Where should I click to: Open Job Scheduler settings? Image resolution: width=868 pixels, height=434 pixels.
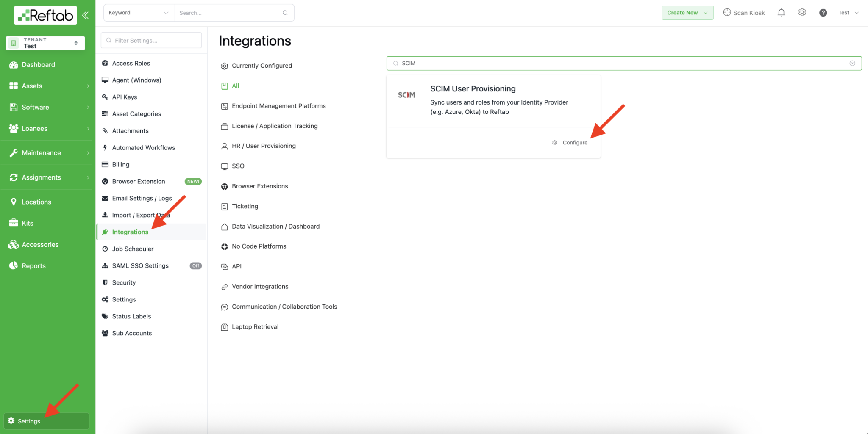[152, 249]
